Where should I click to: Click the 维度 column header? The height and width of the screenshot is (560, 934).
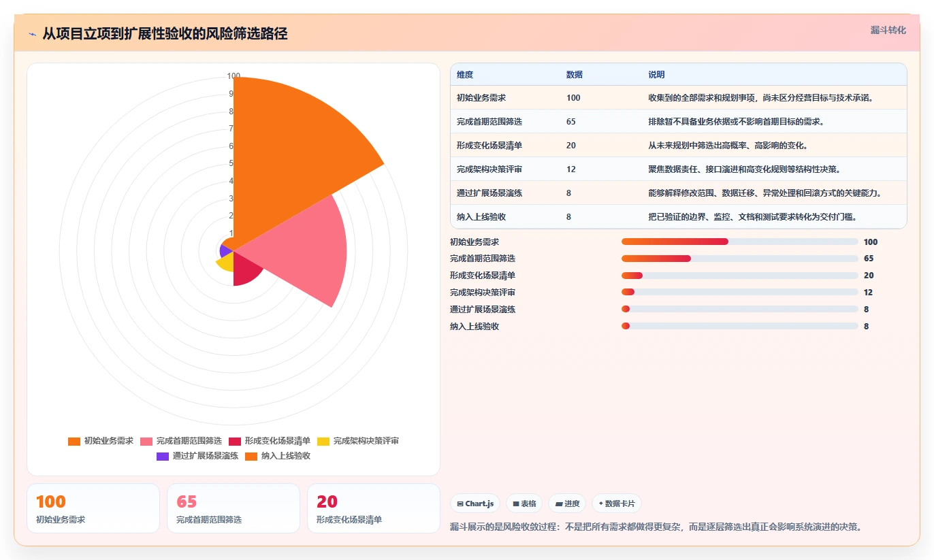click(x=465, y=75)
